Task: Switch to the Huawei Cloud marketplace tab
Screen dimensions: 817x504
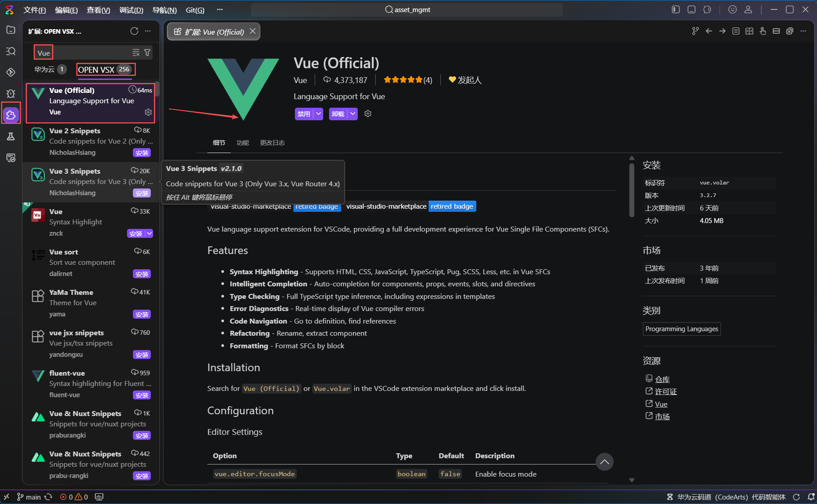Action: coord(50,70)
